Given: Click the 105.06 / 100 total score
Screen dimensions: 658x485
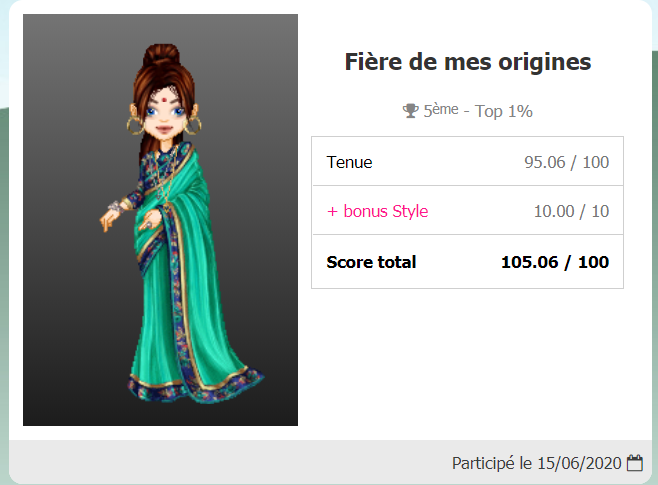Looking at the screenshot, I should pyautogui.click(x=554, y=262).
